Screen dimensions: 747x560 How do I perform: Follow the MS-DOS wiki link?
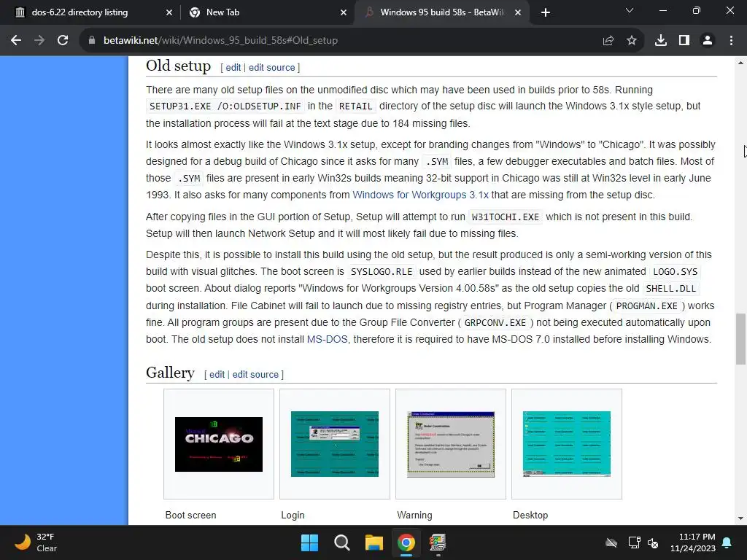[327, 340]
